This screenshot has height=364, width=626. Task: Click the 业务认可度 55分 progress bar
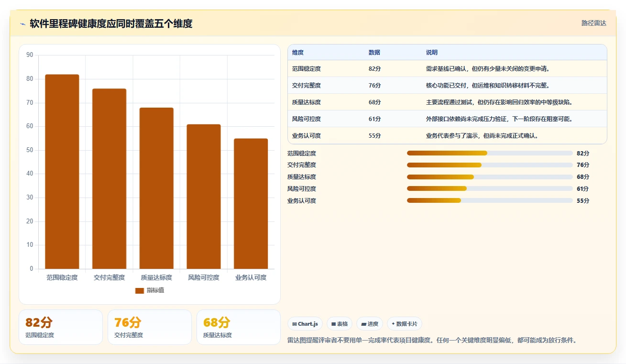point(490,200)
